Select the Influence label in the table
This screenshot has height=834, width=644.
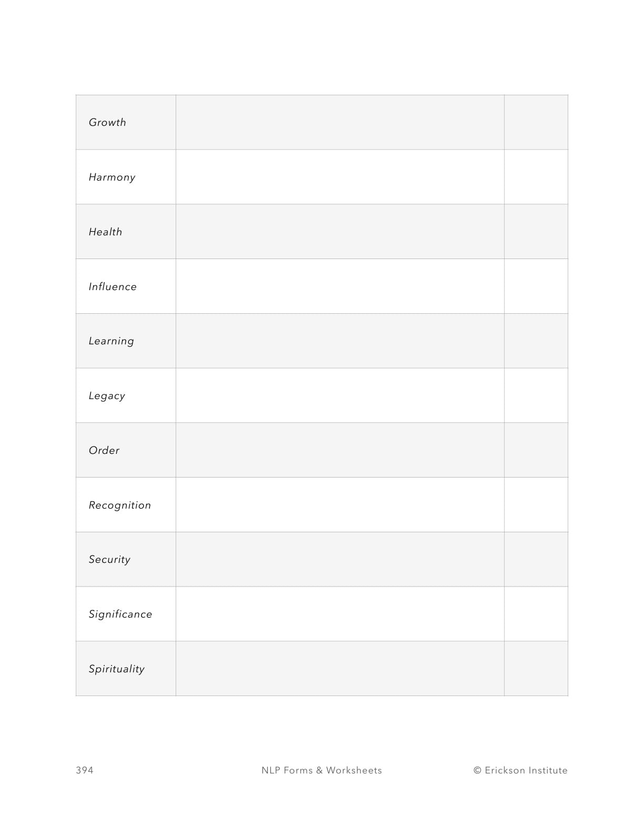click(113, 286)
